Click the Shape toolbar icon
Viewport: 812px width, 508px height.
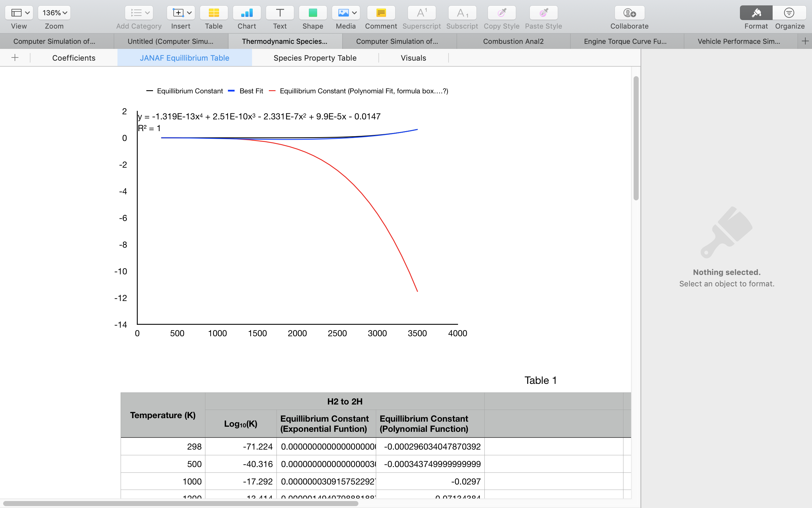click(x=312, y=13)
